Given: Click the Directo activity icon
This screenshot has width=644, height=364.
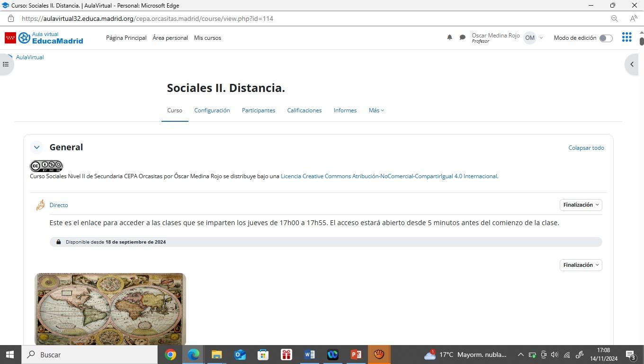Looking at the screenshot, I should pos(40,205).
